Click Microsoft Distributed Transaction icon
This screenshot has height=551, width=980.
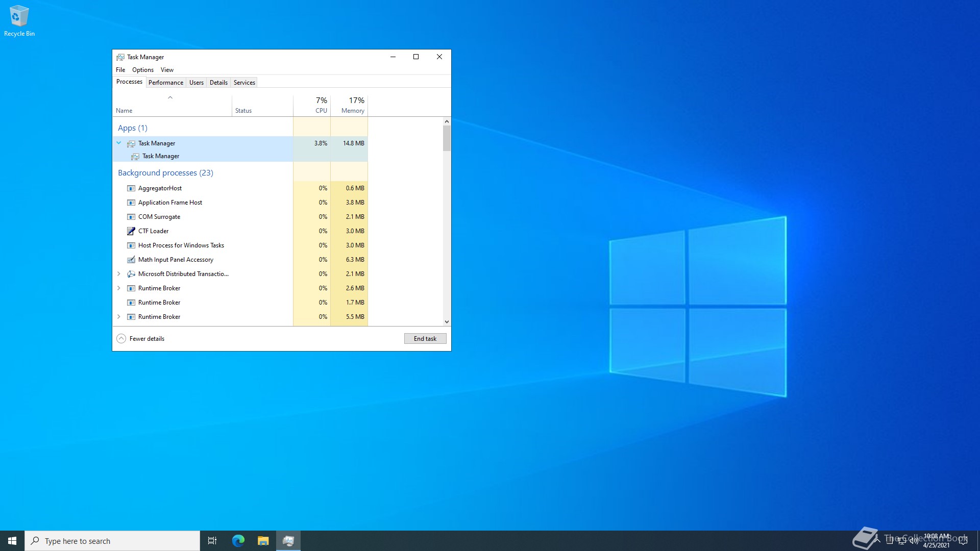click(131, 274)
